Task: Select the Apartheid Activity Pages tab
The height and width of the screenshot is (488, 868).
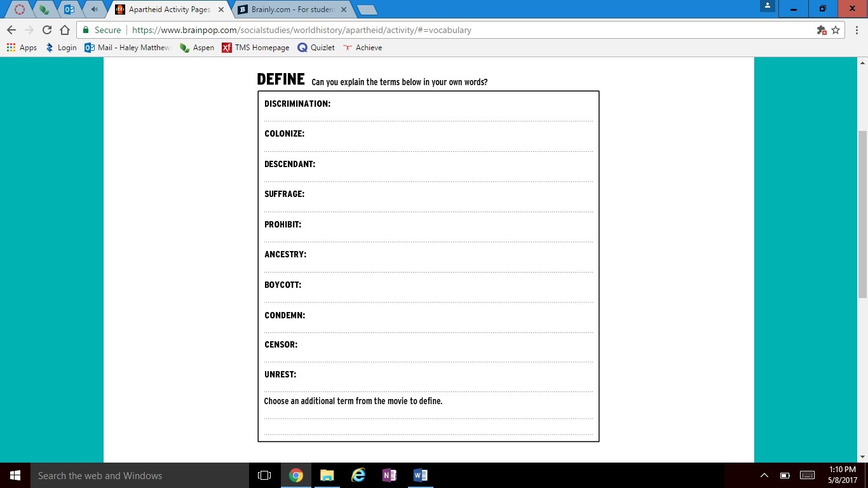Action: (169, 10)
